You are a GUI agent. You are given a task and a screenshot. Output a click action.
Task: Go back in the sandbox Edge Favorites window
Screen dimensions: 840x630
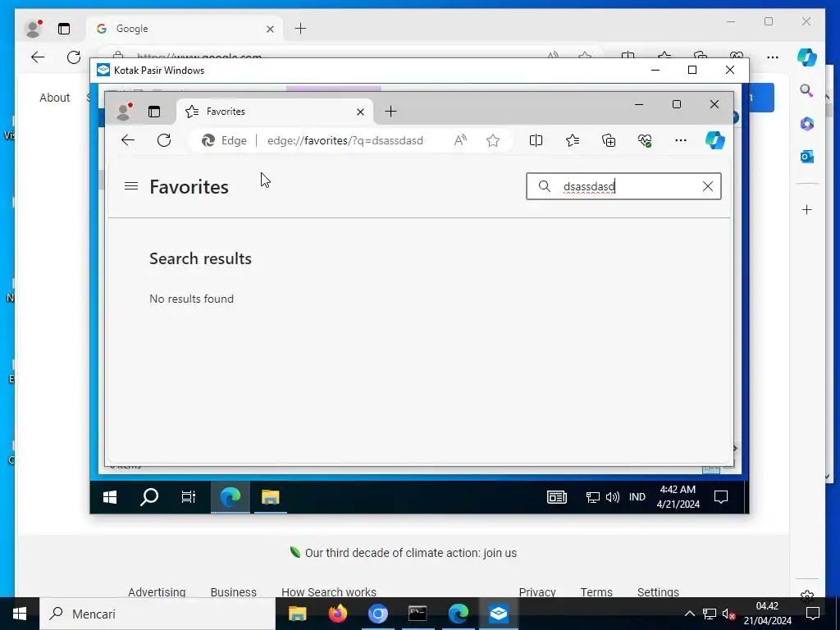127,140
